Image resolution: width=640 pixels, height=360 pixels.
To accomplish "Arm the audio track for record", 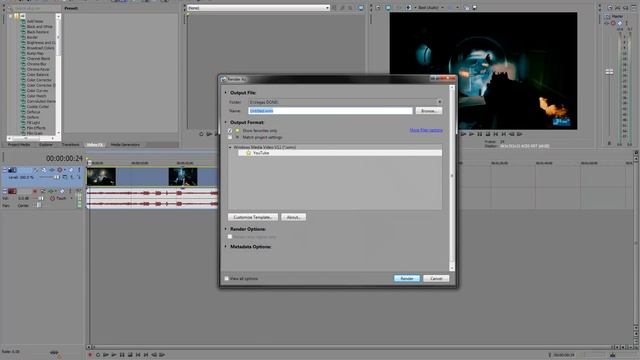I will [35, 191].
